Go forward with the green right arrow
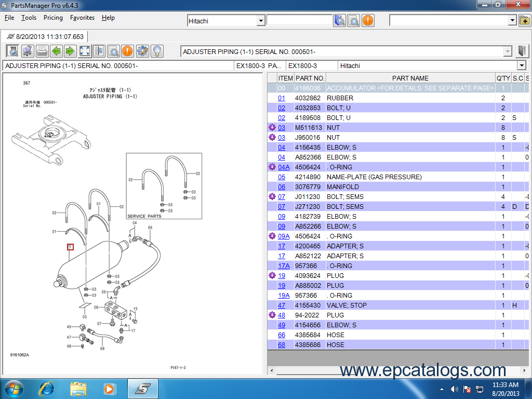 pos(70,51)
